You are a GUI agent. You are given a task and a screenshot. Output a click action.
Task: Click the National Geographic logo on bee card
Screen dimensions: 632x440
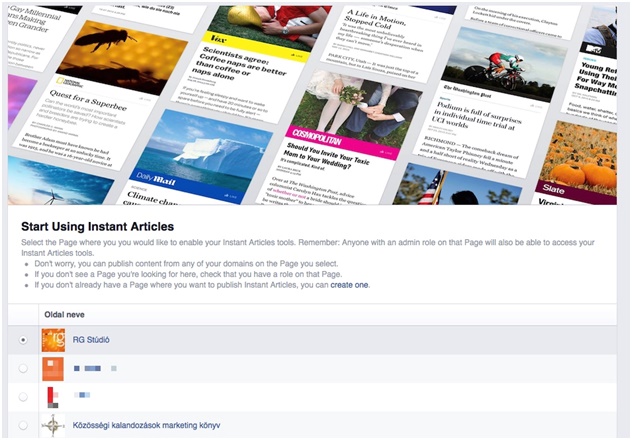70,82
